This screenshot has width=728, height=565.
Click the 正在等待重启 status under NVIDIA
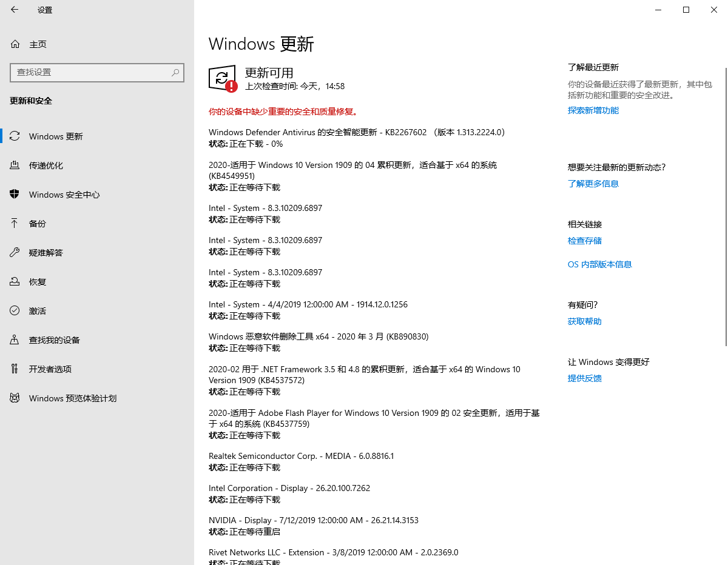[255, 532]
